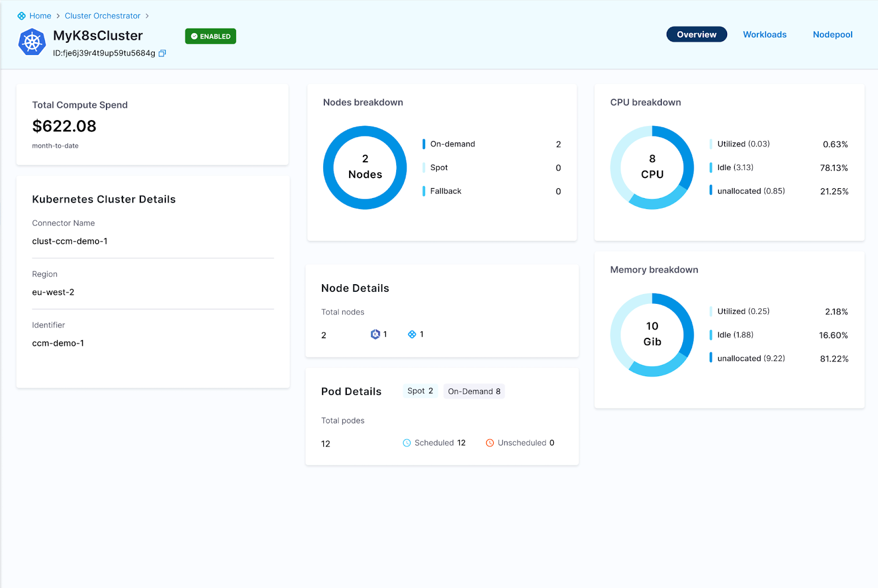Screen dimensions: 878x588
Task: Click the Home breadcrumb icon
Action: pyautogui.click(x=21, y=16)
